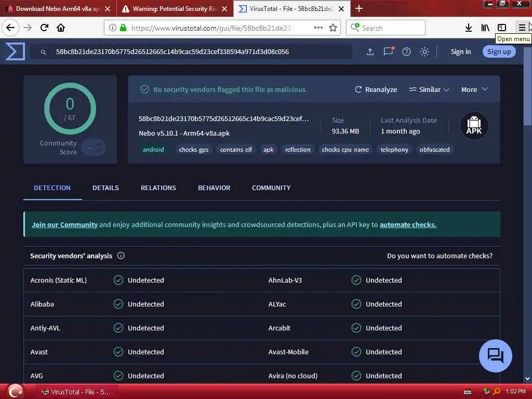Open a new browser tab
The height and width of the screenshot is (399, 532).
[x=359, y=8]
